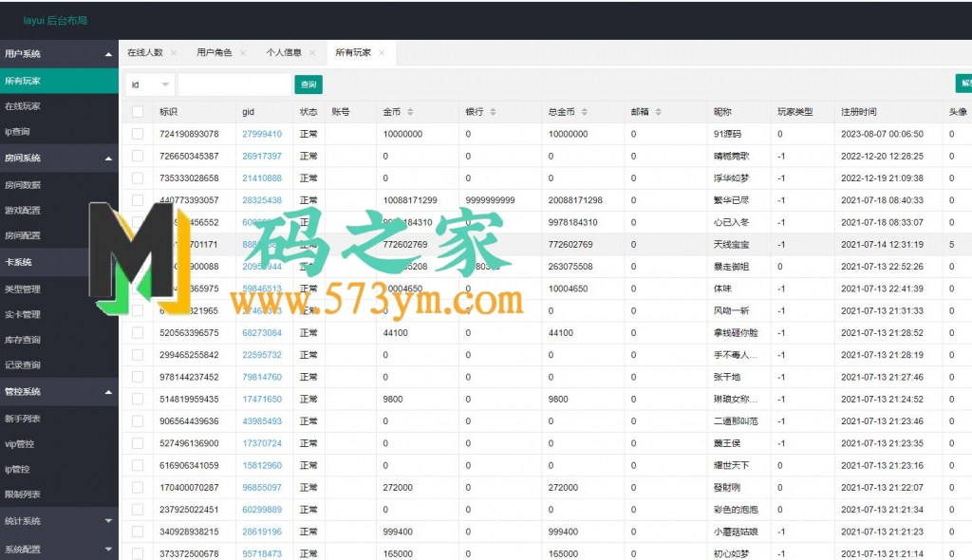Select the 所有玩家 tab
This screenshot has width=972, height=560.
pos(353,53)
